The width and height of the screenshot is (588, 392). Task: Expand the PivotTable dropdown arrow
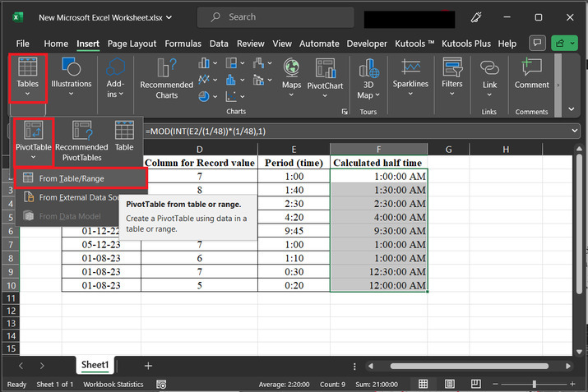pyautogui.click(x=34, y=157)
